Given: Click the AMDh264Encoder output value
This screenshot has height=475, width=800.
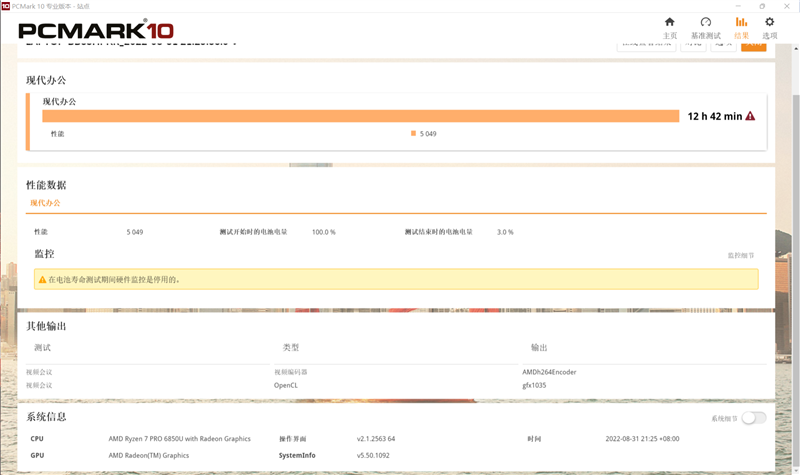Looking at the screenshot, I should point(549,372).
